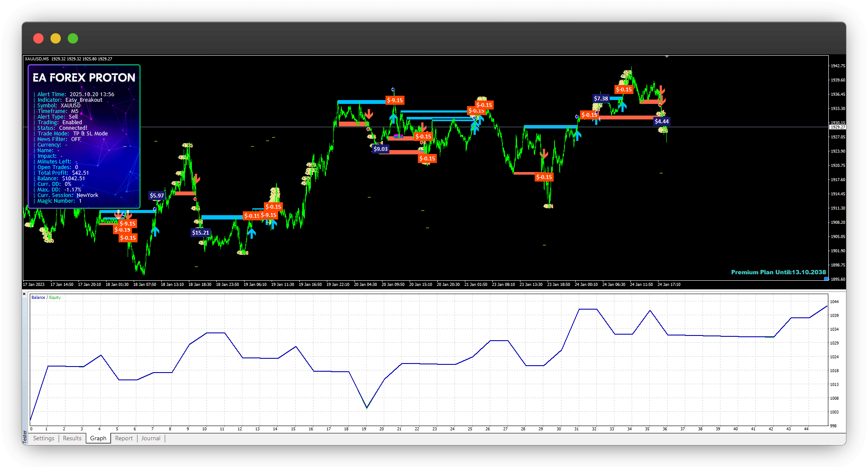Click the Balance legend label
This screenshot has height=467, width=868.
click(38, 298)
